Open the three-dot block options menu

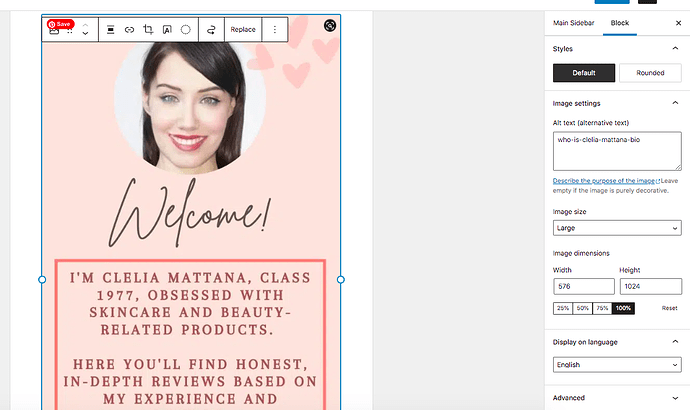coord(275,30)
